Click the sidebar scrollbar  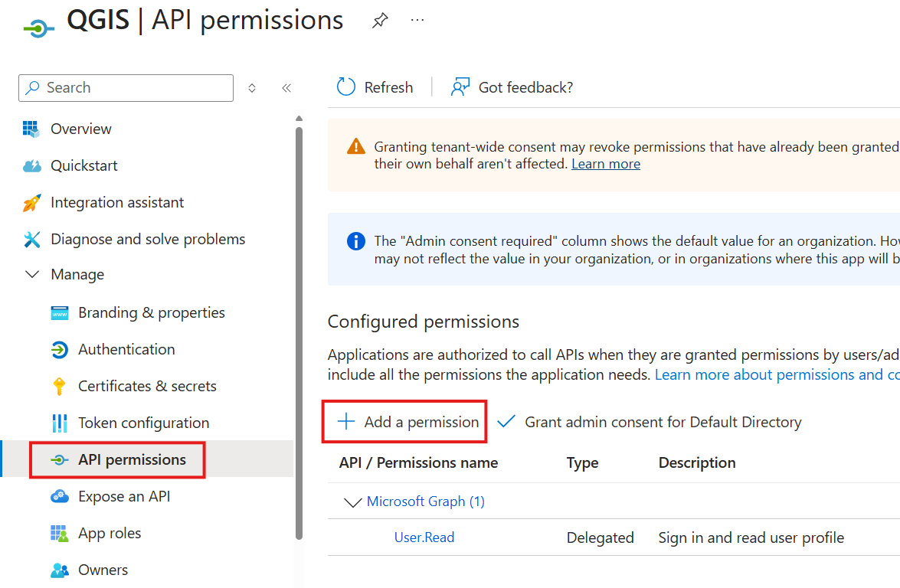(x=299, y=306)
